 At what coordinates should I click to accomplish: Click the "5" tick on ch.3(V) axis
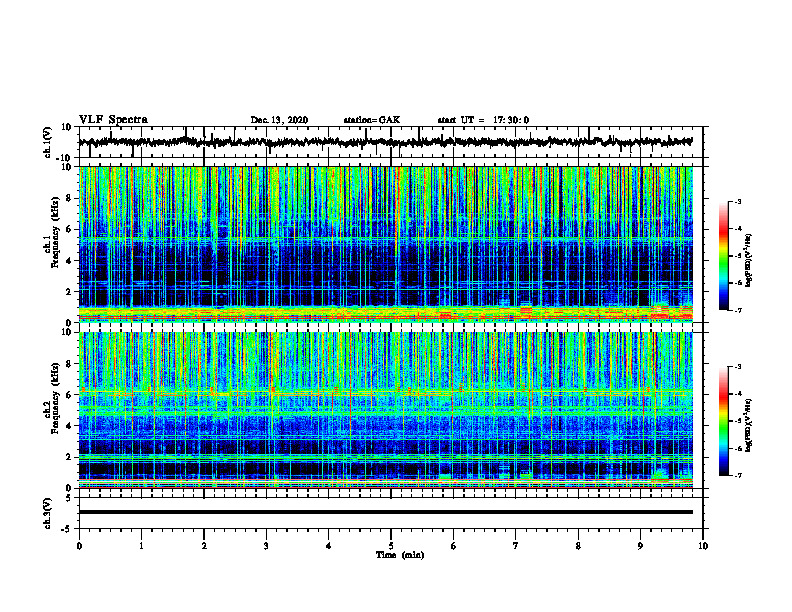click(69, 498)
